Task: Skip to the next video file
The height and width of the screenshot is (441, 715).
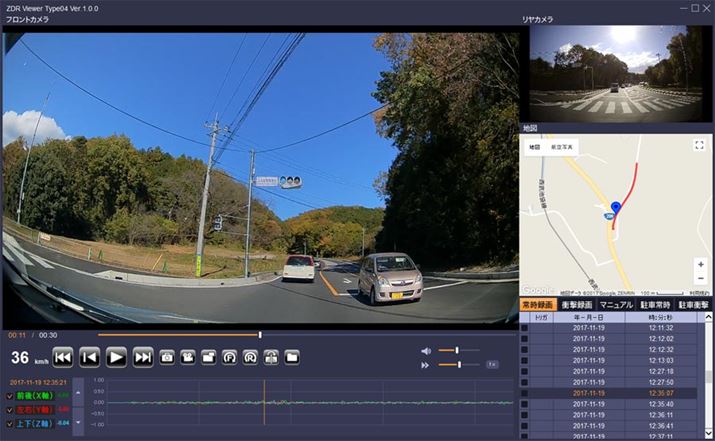Action: (x=143, y=356)
